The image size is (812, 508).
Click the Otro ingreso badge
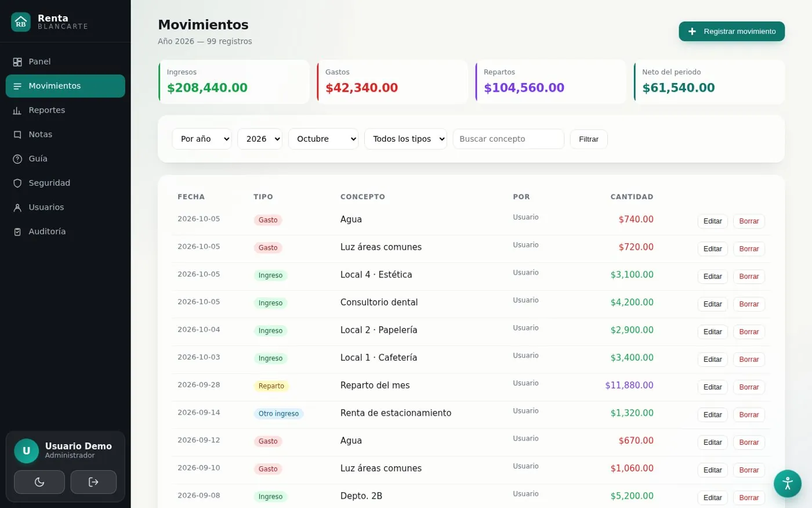pos(278,414)
